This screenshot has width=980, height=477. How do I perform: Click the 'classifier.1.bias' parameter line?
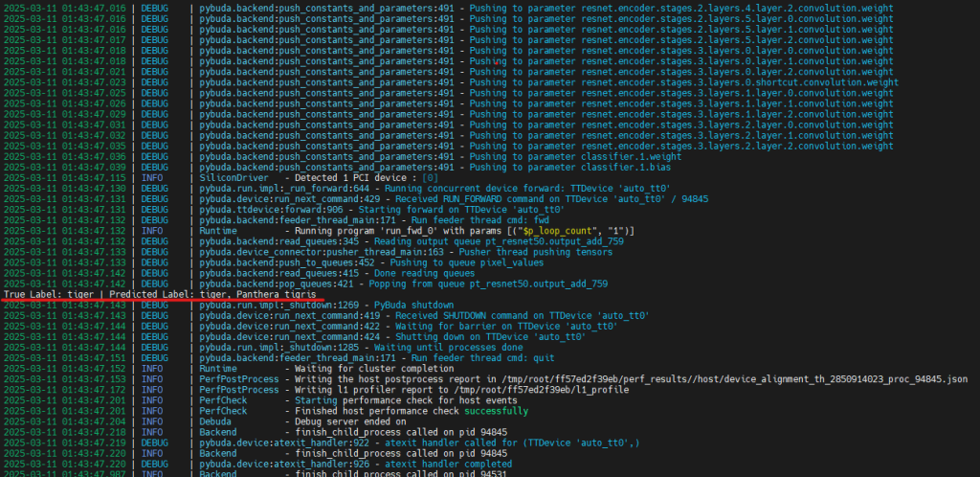pos(628,168)
